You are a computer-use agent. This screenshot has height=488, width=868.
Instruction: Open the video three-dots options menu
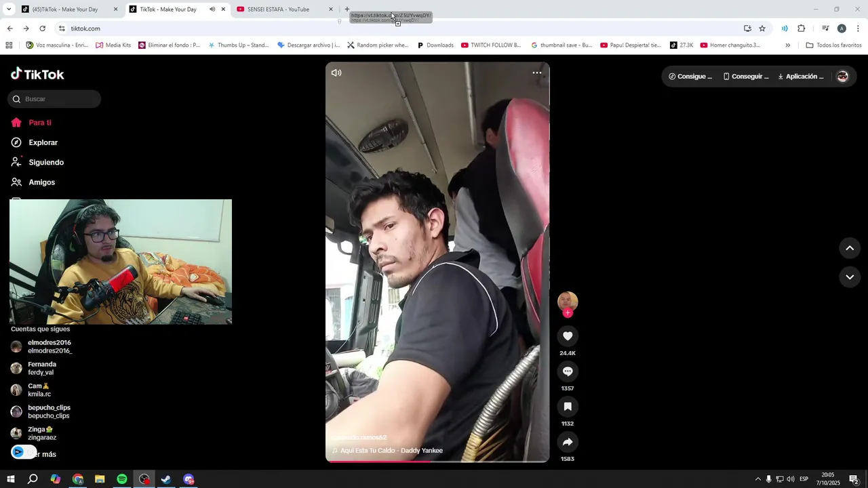(536, 73)
